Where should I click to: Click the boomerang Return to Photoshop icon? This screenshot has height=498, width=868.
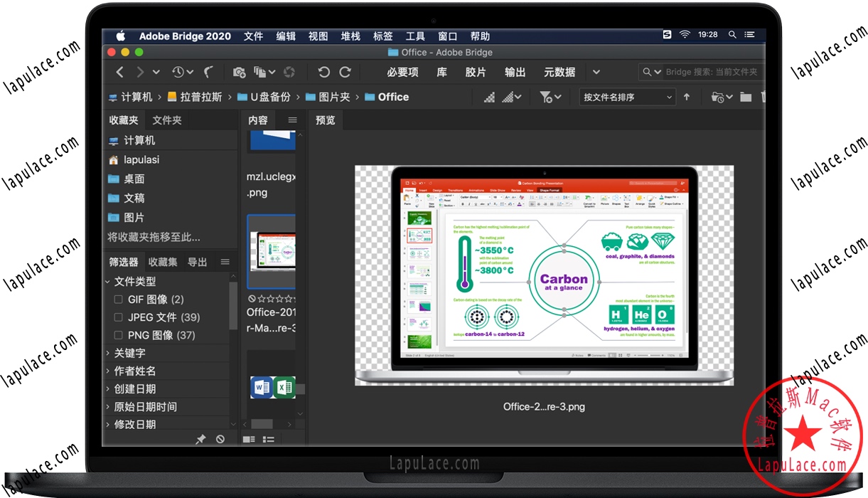pos(208,72)
